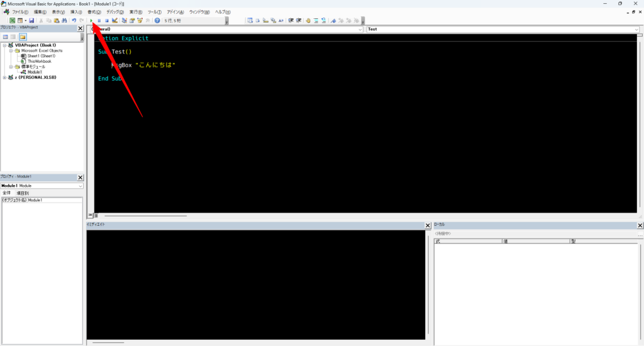Switch to Excel using the green Excel icon
This screenshot has height=346, width=644.
point(12,21)
